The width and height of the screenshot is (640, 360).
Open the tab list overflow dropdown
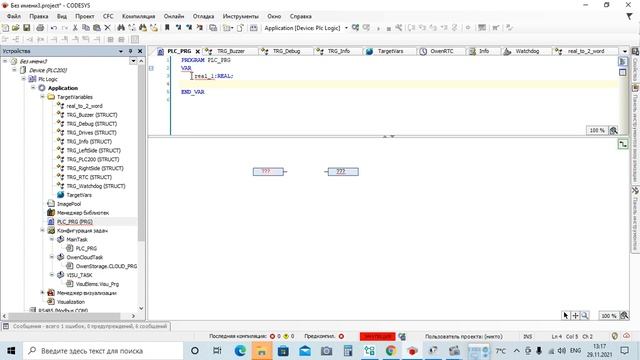pyautogui.click(x=624, y=51)
